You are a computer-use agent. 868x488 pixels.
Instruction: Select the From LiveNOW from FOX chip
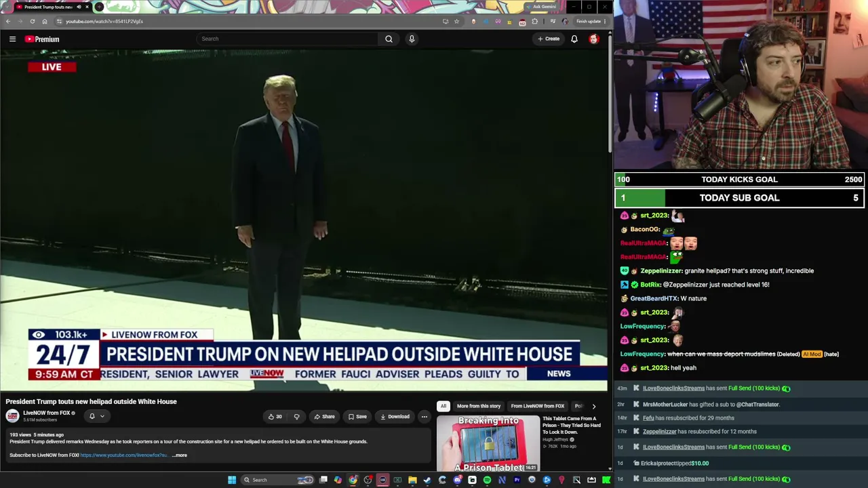tap(538, 406)
